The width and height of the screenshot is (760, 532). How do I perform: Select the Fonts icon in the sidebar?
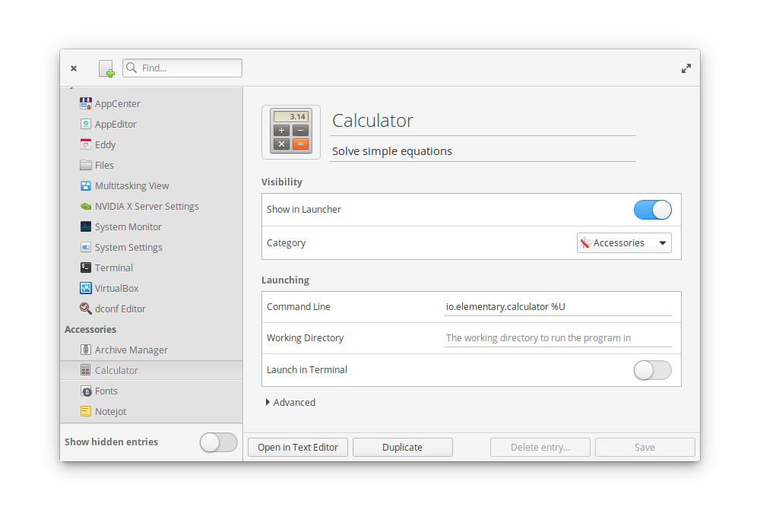point(86,391)
